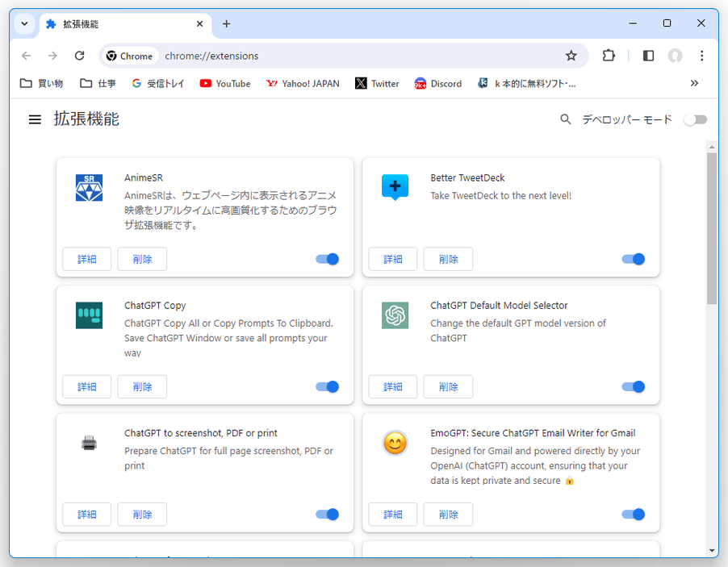
Task: Open the profile avatar menu
Action: (x=675, y=56)
